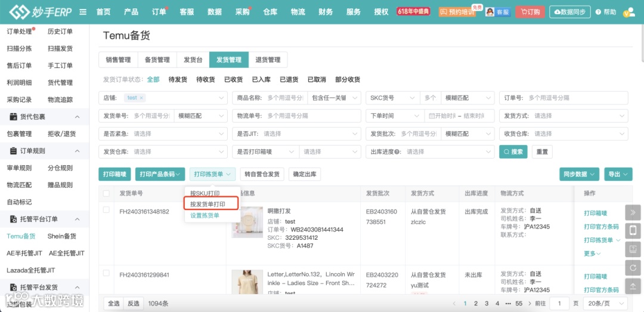Select the header select-all checkbox
The height and width of the screenshot is (312, 644).
coord(106,193)
